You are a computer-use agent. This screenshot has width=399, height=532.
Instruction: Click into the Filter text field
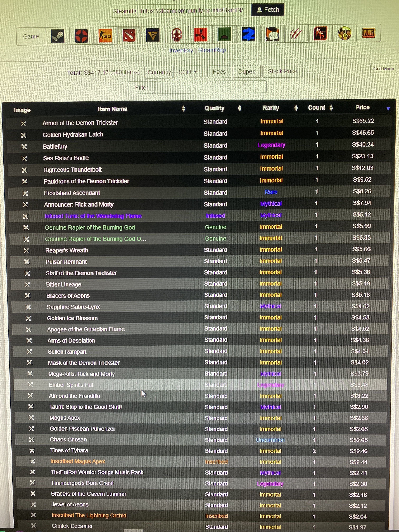point(210,87)
